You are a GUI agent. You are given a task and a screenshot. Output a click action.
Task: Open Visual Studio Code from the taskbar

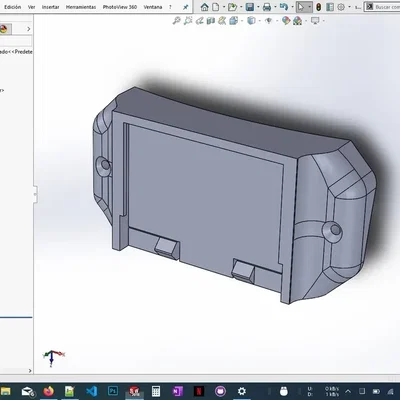(91, 391)
